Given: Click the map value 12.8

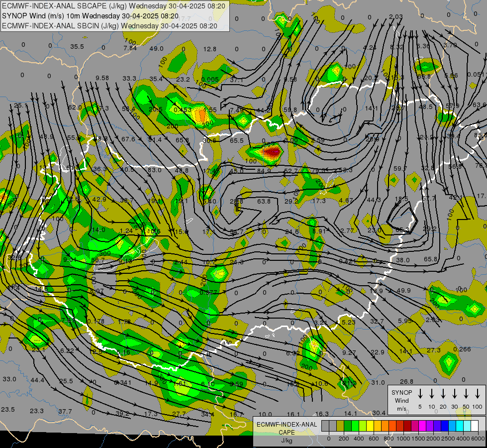Looking at the screenshot, I should [x=209, y=49].
